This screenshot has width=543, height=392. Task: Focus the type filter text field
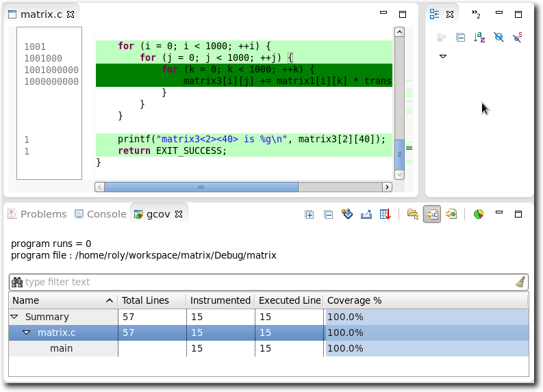268,282
